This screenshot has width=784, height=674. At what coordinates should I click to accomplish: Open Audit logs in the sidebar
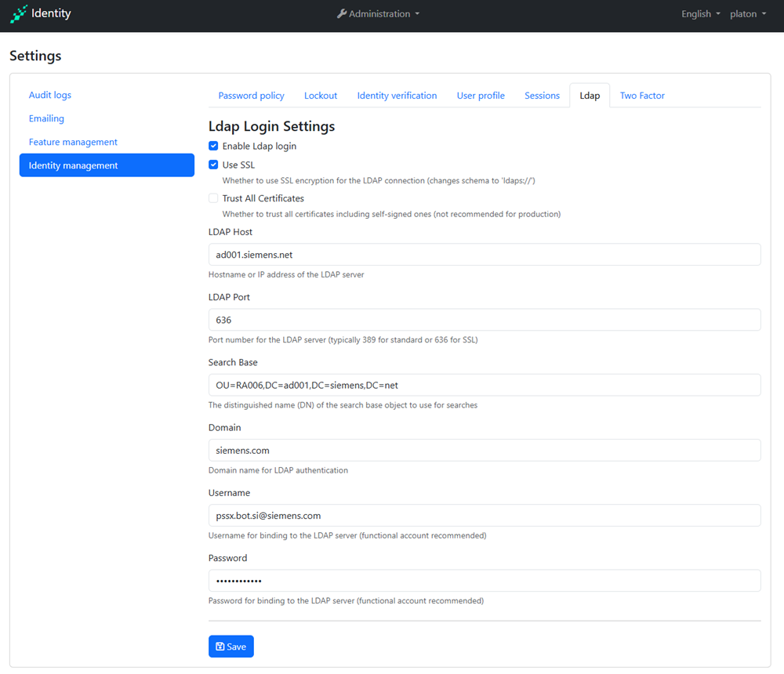point(50,95)
